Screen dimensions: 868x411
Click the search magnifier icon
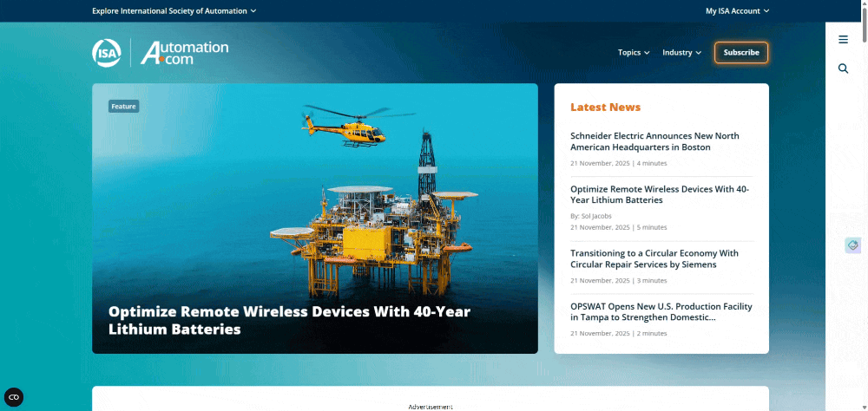tap(843, 68)
